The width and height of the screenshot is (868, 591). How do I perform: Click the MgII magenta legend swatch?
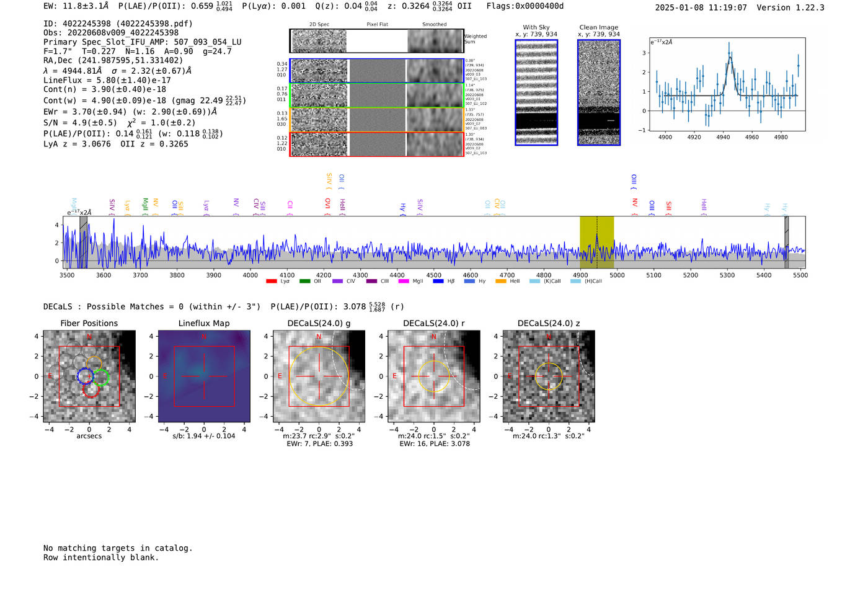tap(404, 281)
